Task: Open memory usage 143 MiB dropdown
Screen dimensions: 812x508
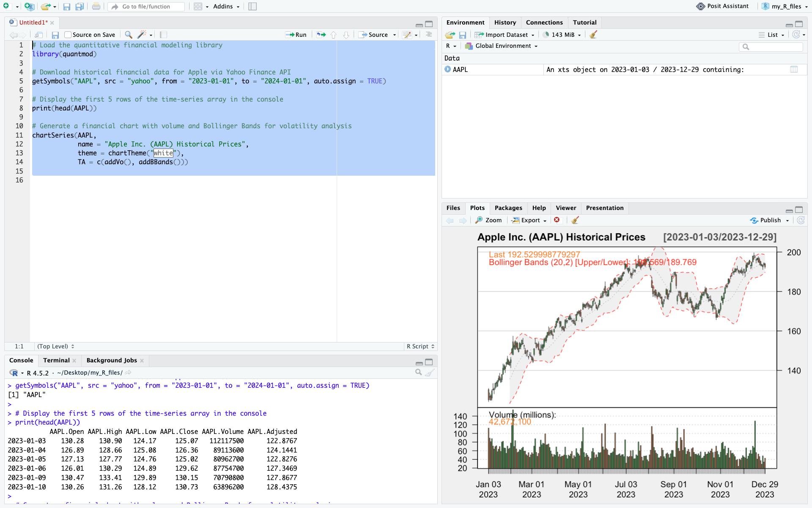Action: [x=562, y=35]
